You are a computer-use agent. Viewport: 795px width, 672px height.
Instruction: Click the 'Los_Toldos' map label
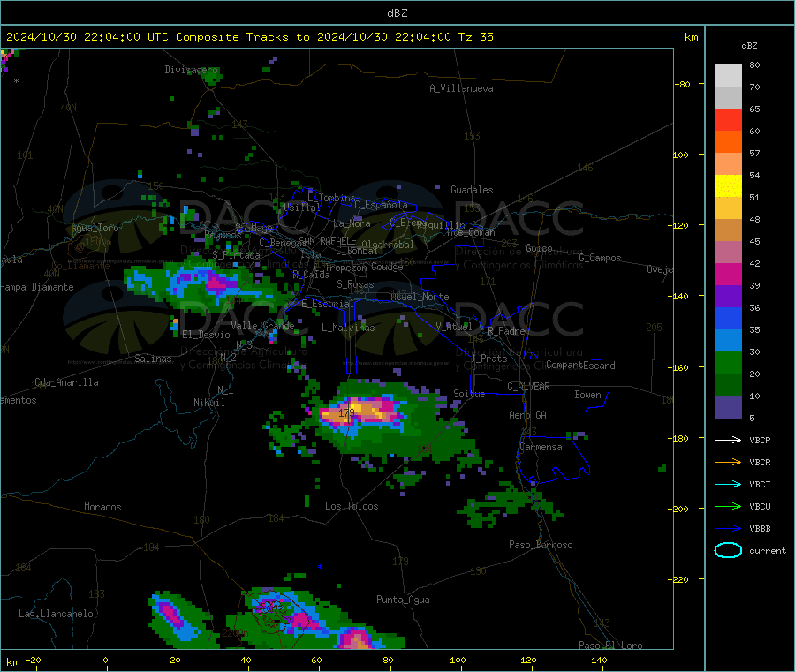352,506
